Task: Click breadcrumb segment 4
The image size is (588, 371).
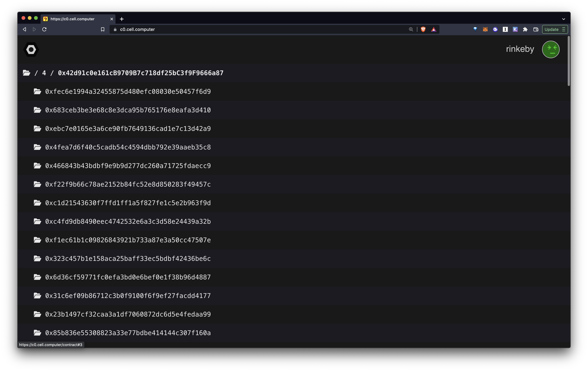Action: coord(44,73)
